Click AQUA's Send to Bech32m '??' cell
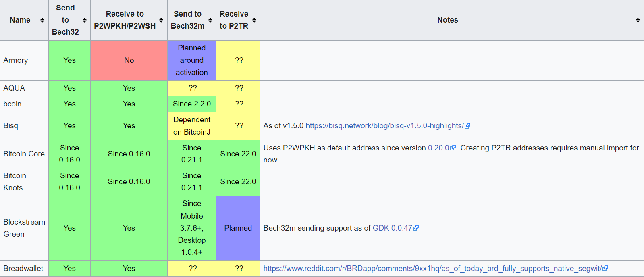This screenshot has width=644, height=277. (192, 88)
